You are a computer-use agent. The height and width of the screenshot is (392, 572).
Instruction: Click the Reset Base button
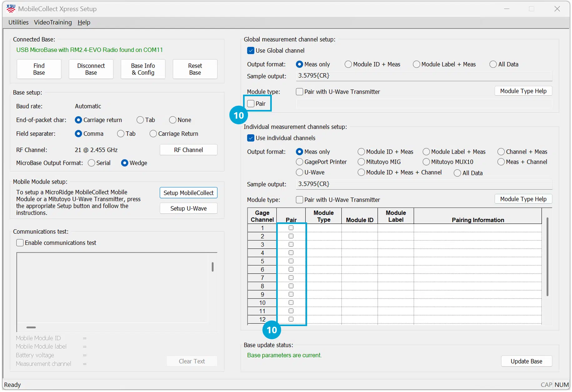coord(195,69)
